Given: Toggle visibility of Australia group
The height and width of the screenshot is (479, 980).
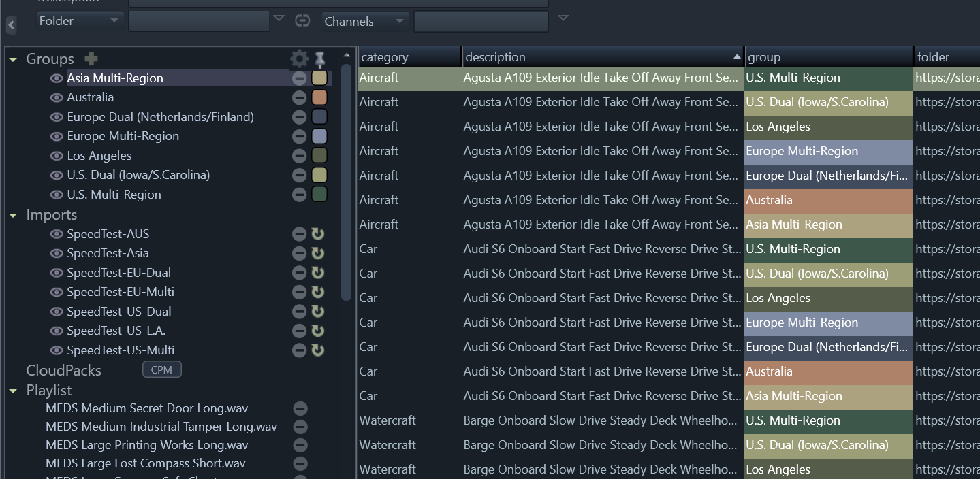Looking at the screenshot, I should [x=57, y=97].
